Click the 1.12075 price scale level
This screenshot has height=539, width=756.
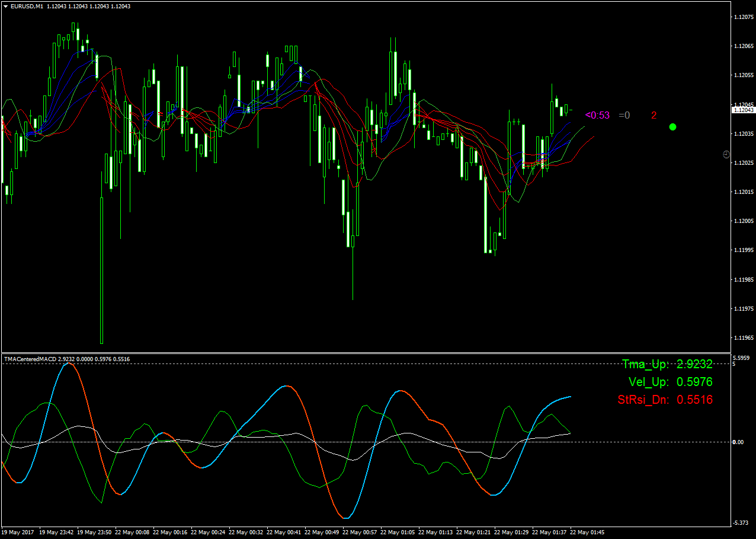[x=743, y=17]
